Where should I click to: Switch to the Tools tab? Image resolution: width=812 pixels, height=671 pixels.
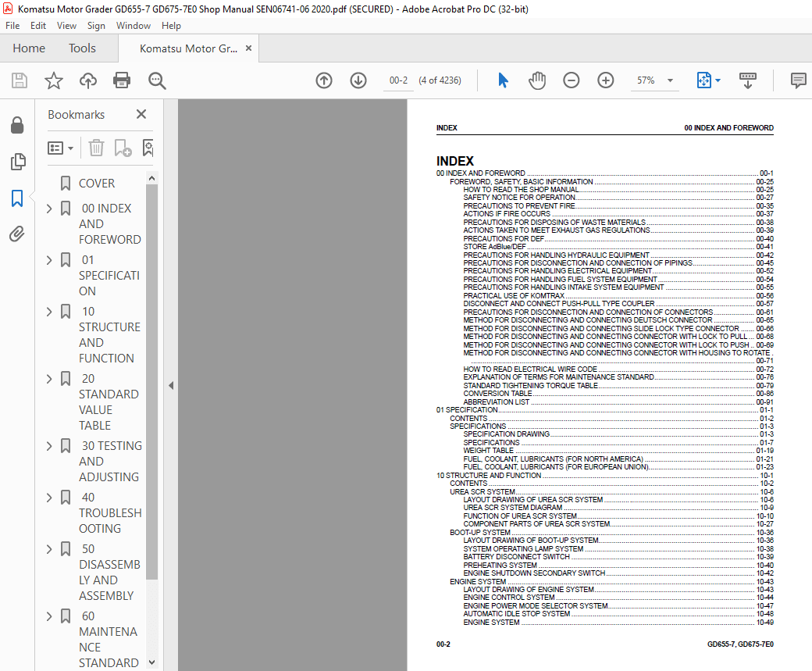pos(82,48)
